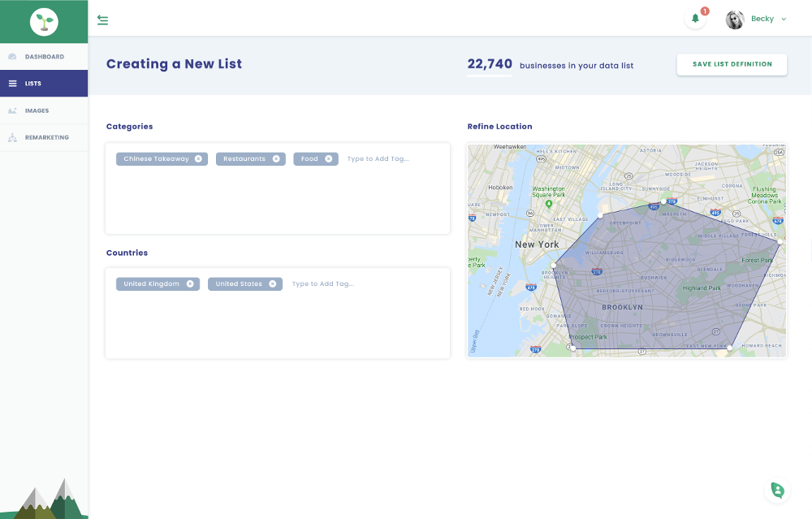Remove the Chinese Takeaway tag

click(198, 159)
